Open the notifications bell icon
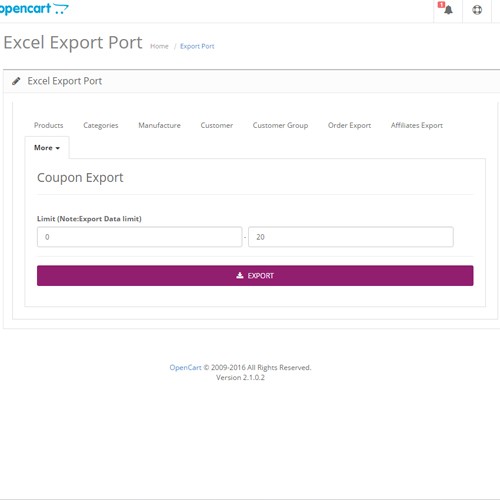This screenshot has height=500, width=500. tap(449, 10)
